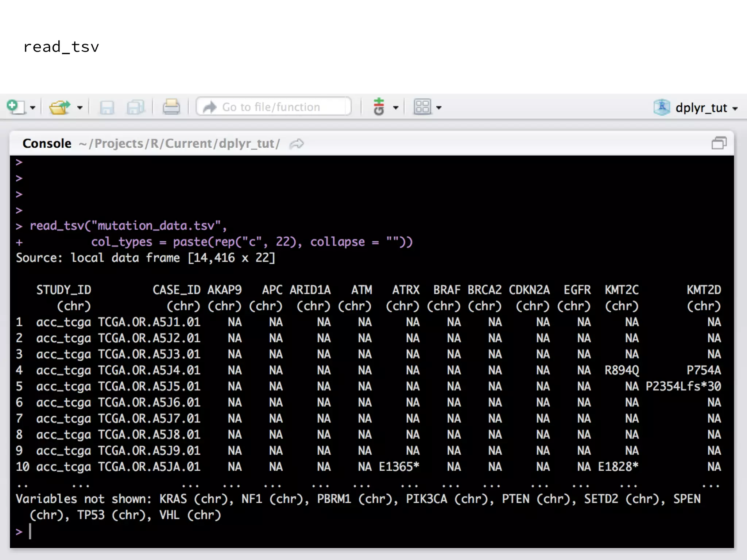This screenshot has height=560, width=747.
Task: Click the Save All documents icon
Action: (136, 107)
